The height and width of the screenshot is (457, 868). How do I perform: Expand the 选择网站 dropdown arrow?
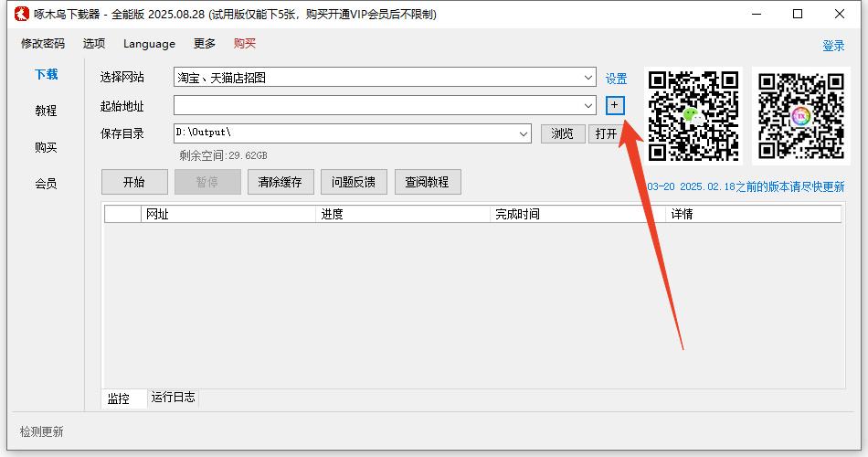587,78
